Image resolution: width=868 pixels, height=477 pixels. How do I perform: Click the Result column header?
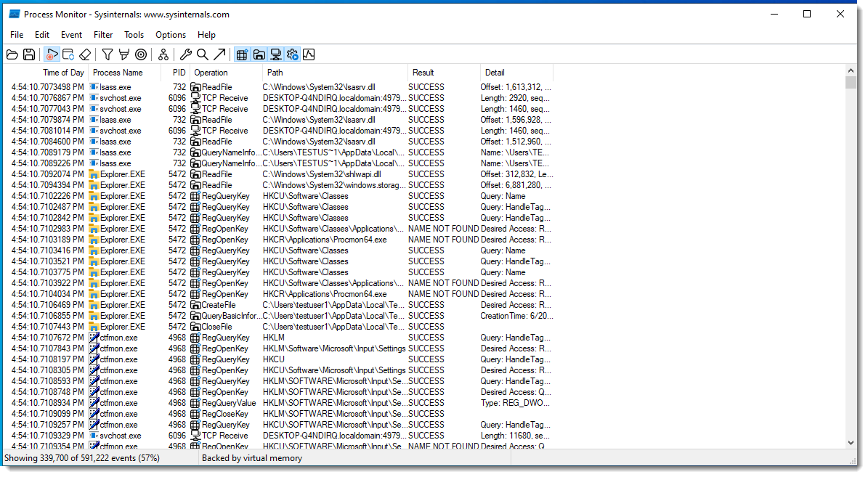[x=423, y=73]
